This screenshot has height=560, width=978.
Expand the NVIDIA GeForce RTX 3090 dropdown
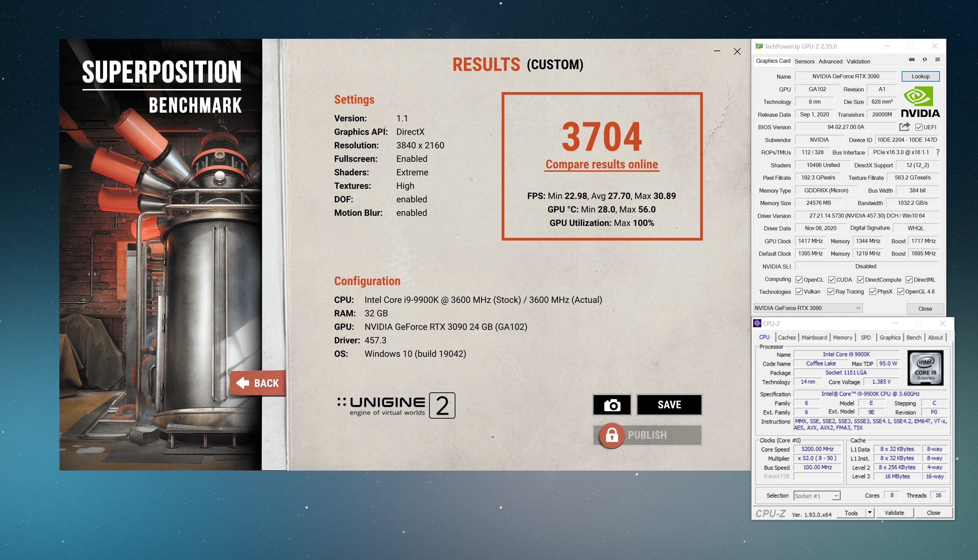[x=857, y=308]
